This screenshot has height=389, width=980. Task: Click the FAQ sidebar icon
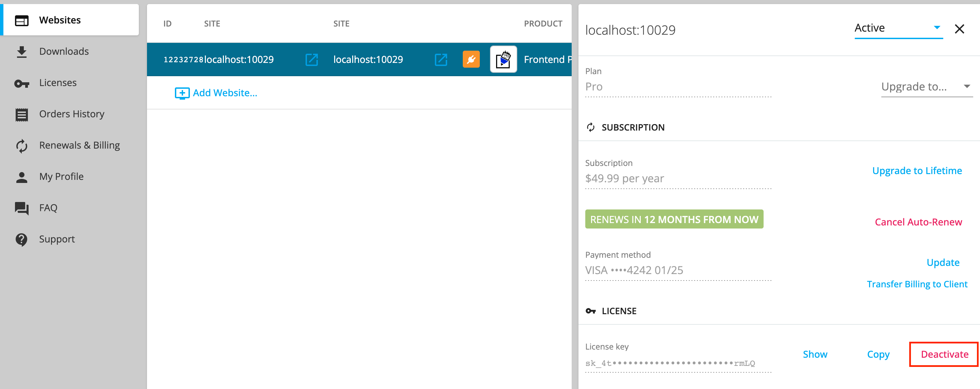[x=22, y=207]
